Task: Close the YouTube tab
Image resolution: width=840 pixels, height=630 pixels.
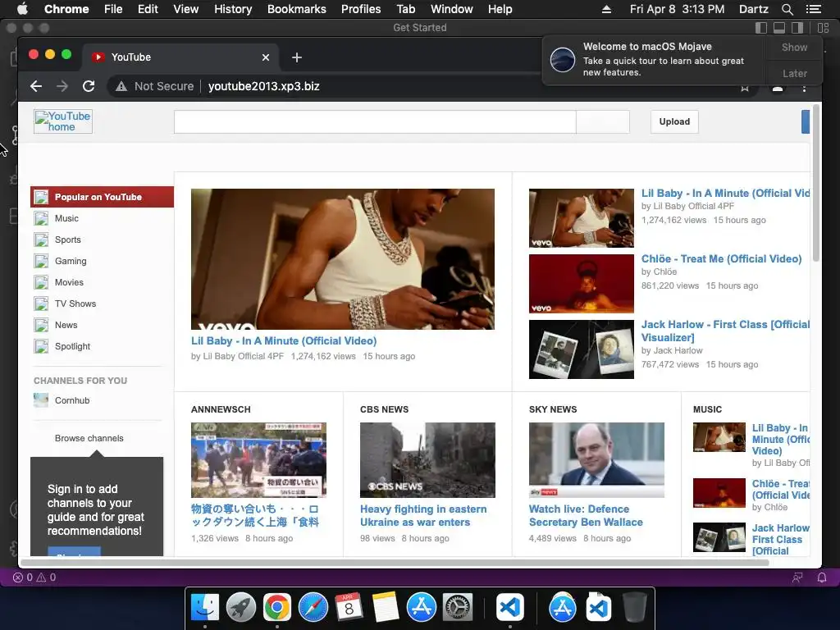Action: (x=266, y=57)
